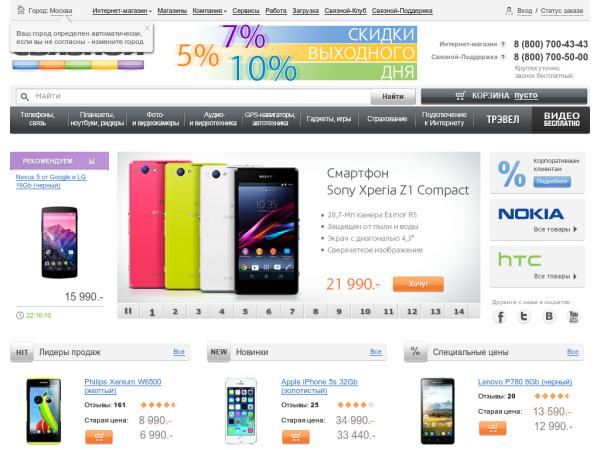Image resolution: width=600 pixels, height=450 pixels.
Task: Expand the Компания dropdown menu
Action: pyautogui.click(x=209, y=11)
